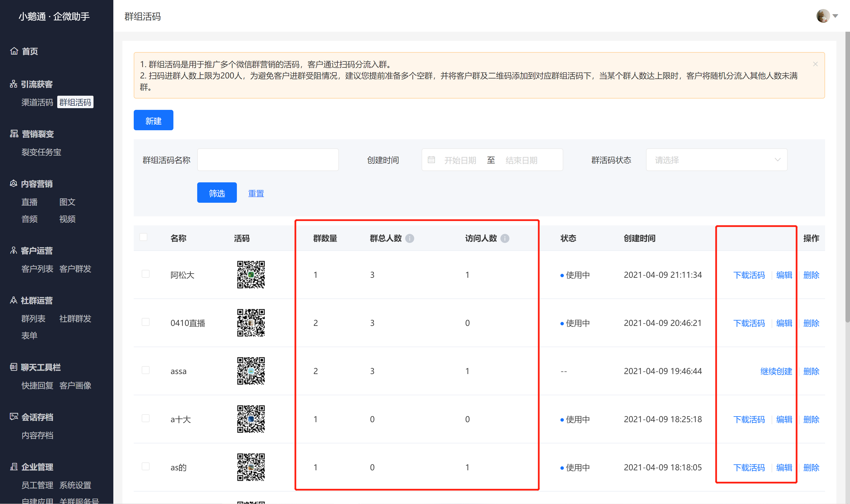This screenshot has width=850, height=504.
Task: Click the 内容营销 section icon
Action: (x=14, y=184)
